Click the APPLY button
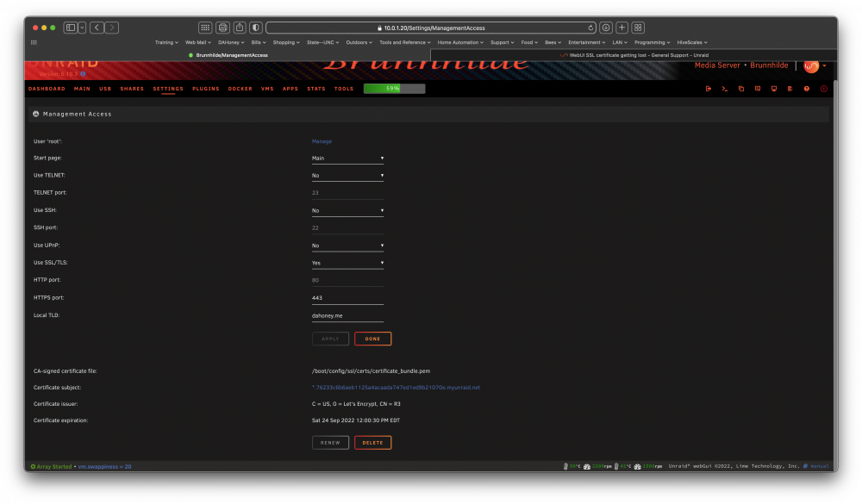 (x=330, y=339)
